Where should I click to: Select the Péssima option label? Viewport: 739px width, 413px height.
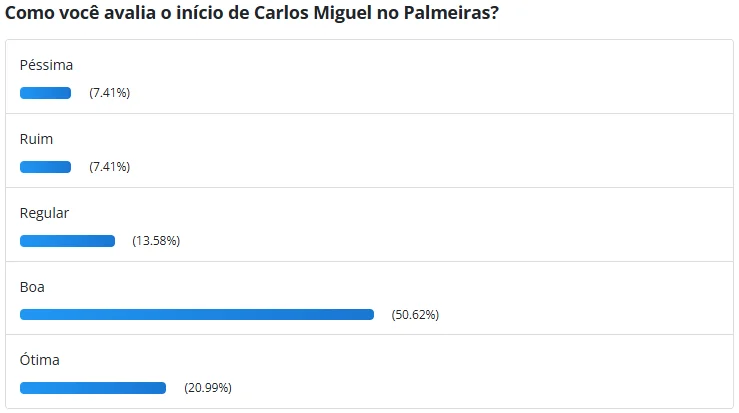pos(46,65)
